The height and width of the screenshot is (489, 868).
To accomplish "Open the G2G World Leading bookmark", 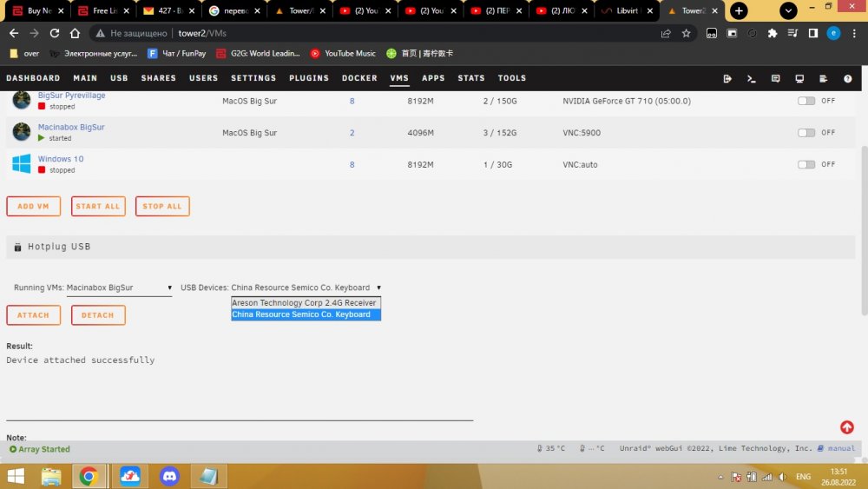I will click(x=259, y=53).
